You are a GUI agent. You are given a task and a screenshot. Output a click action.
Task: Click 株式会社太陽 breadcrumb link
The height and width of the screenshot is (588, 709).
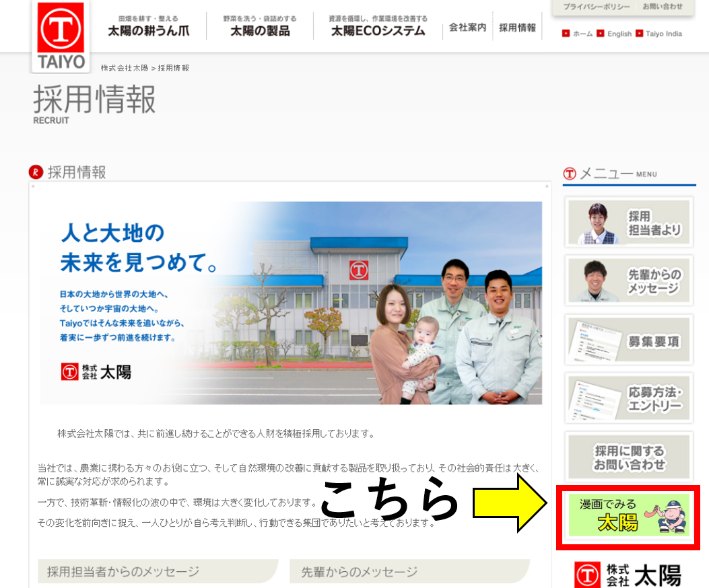[125, 68]
